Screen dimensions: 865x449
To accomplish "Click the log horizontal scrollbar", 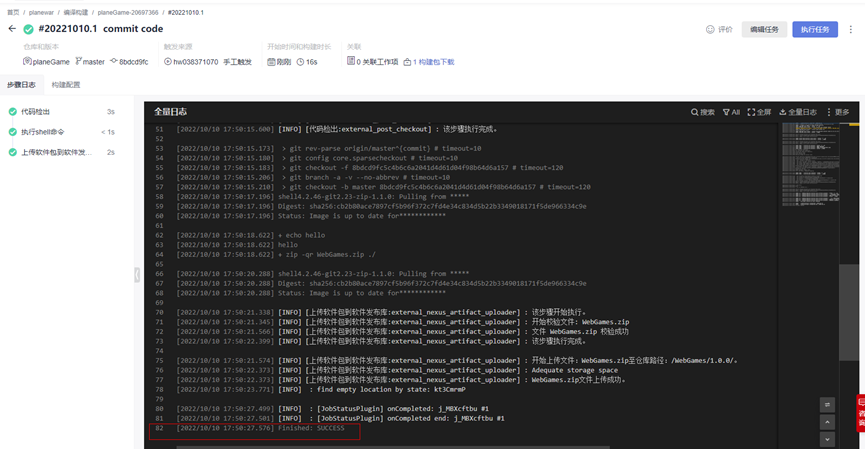I will pos(393,447).
